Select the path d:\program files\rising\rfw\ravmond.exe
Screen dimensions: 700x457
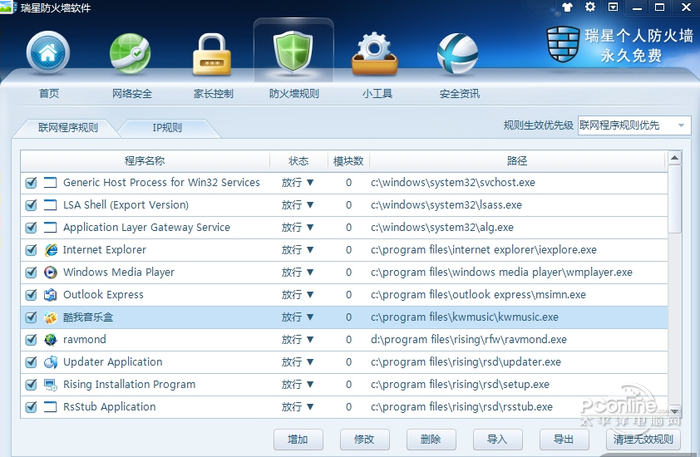click(x=469, y=340)
